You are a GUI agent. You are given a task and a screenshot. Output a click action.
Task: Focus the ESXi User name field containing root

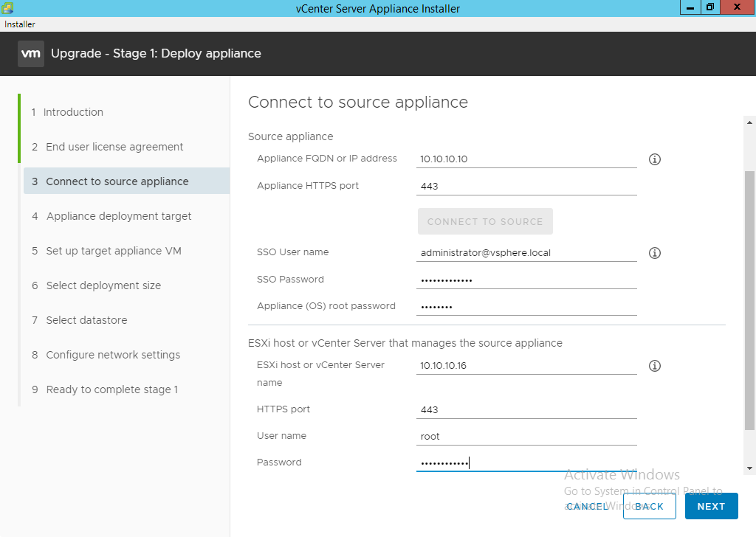(x=526, y=437)
